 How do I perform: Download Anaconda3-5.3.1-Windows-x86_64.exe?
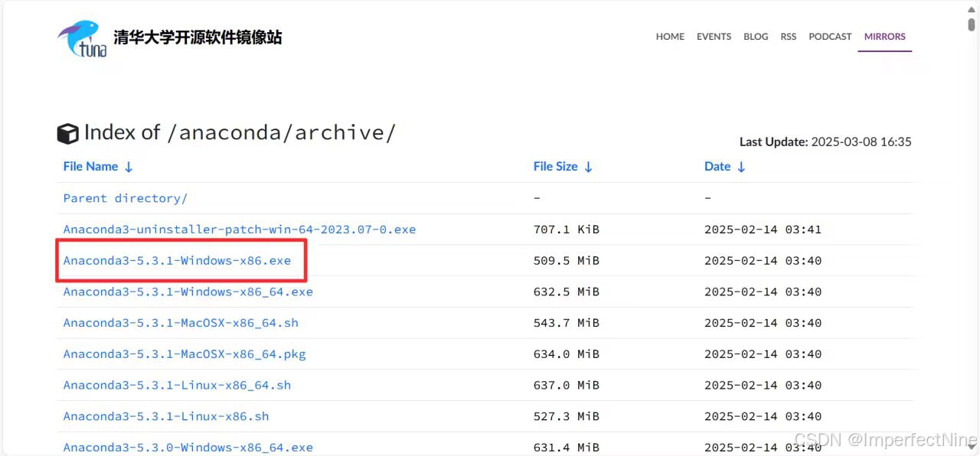[x=188, y=292]
